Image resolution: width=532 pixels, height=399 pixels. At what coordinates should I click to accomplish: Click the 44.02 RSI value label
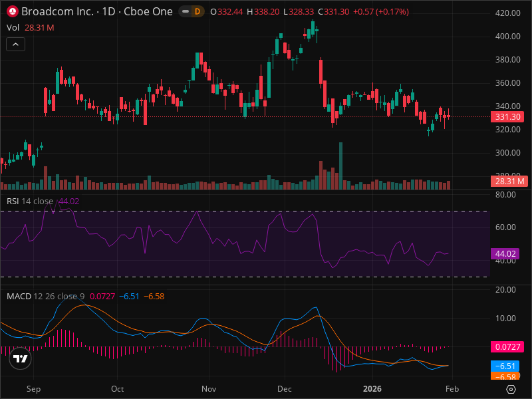[x=505, y=253]
